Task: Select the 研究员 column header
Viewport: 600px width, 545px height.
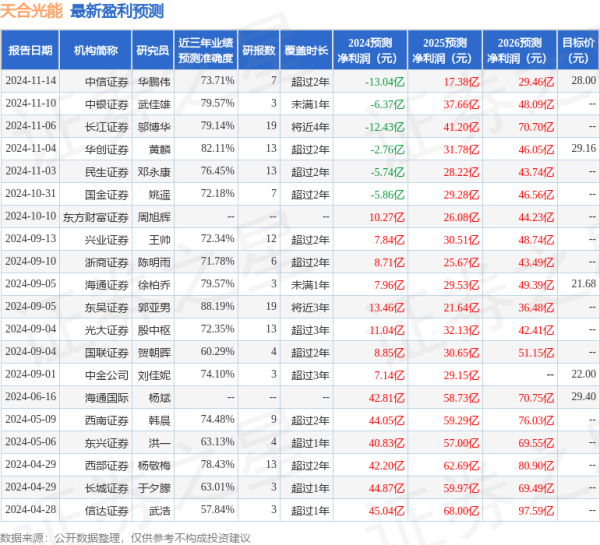Action: (x=153, y=50)
